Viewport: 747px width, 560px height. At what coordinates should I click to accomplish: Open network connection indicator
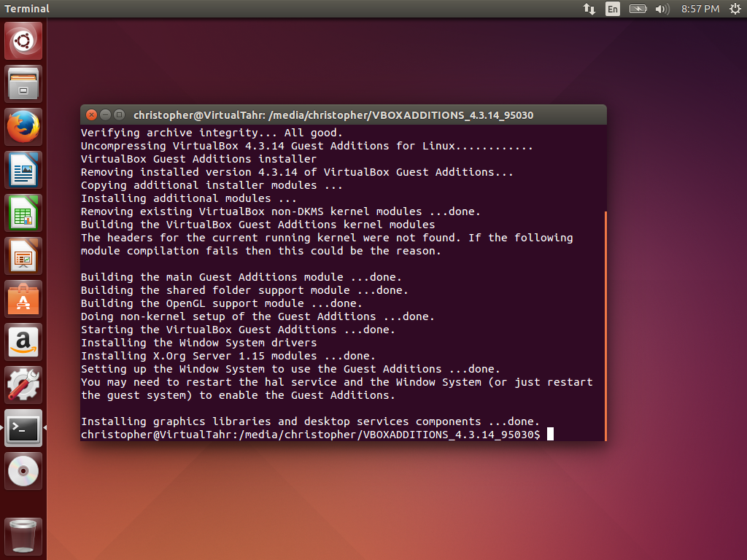[589, 9]
